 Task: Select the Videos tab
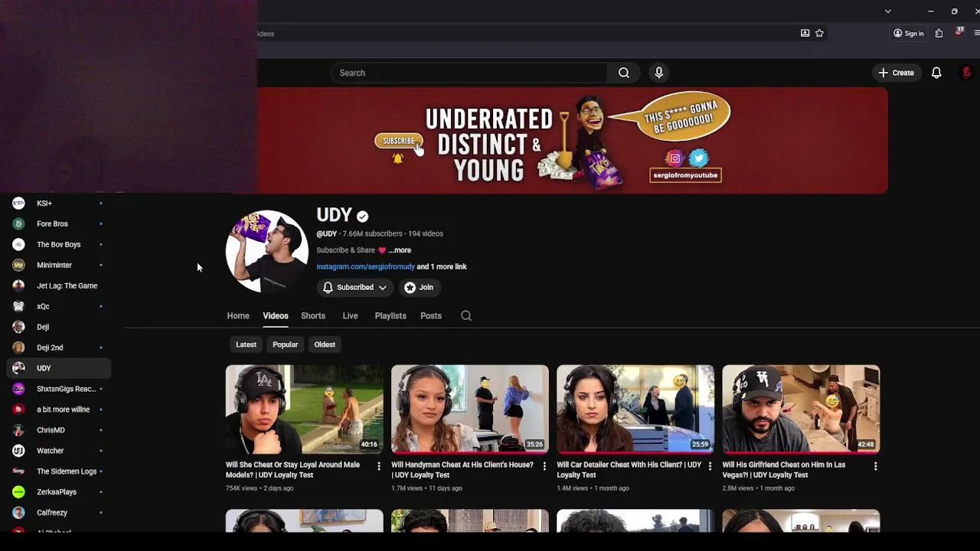pyautogui.click(x=276, y=316)
